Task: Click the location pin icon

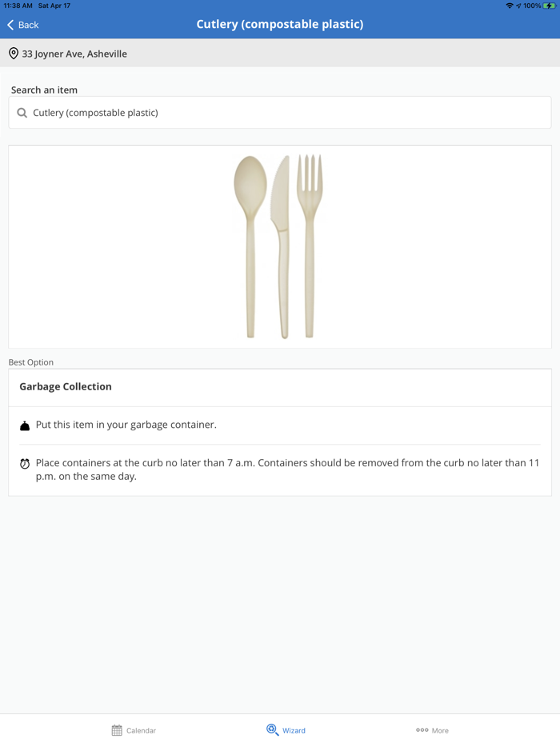Action: coord(14,54)
